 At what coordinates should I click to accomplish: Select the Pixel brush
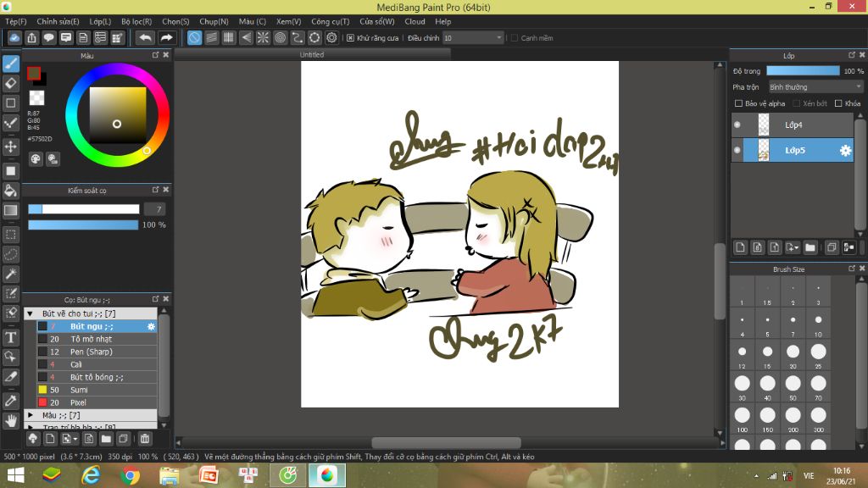97,402
